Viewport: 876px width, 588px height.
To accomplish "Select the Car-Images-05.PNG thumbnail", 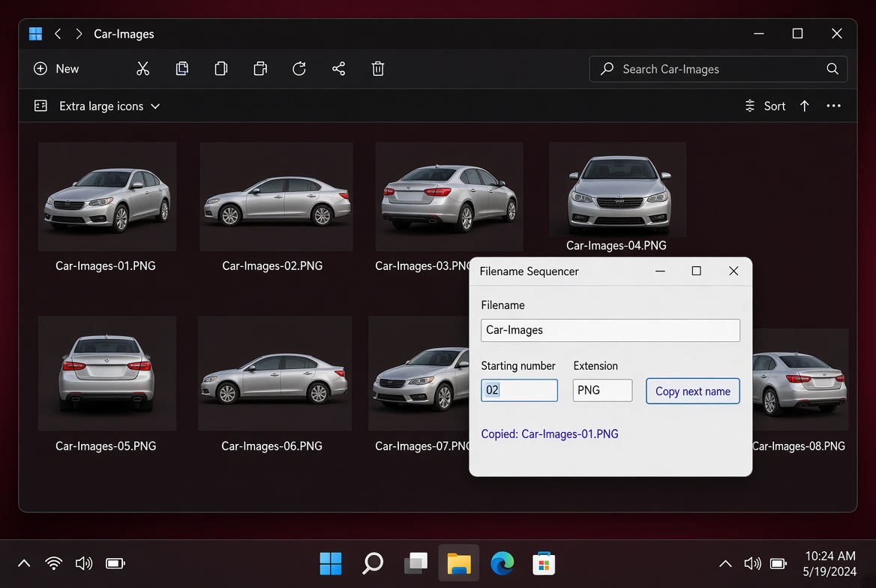I will click(107, 373).
